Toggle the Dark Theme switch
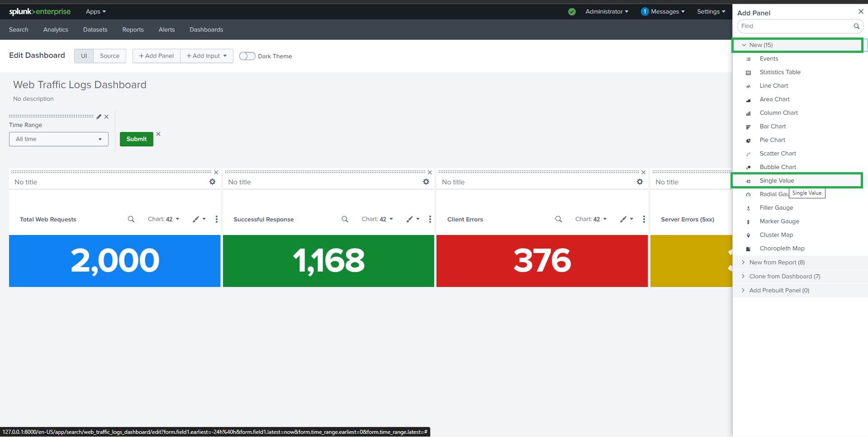This screenshot has height=437, width=868. tap(247, 56)
